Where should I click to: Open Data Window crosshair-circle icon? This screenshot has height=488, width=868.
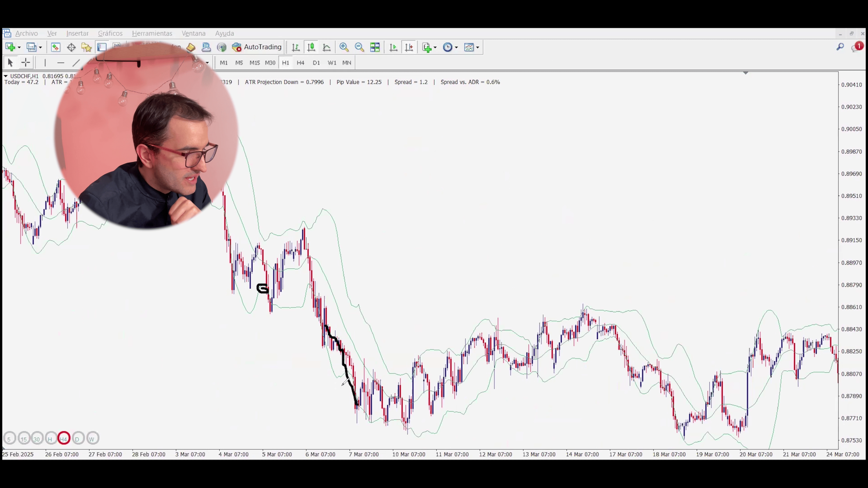(x=71, y=47)
